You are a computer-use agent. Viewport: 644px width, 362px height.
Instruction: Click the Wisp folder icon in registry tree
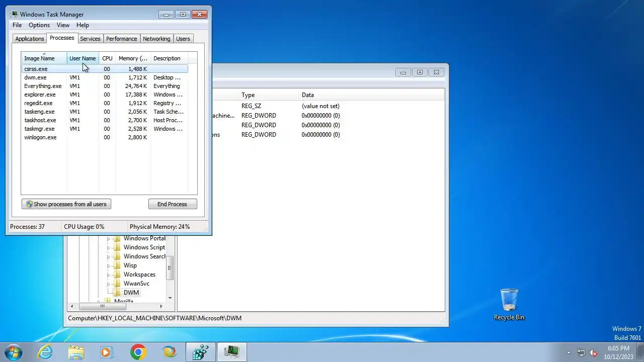click(x=117, y=265)
